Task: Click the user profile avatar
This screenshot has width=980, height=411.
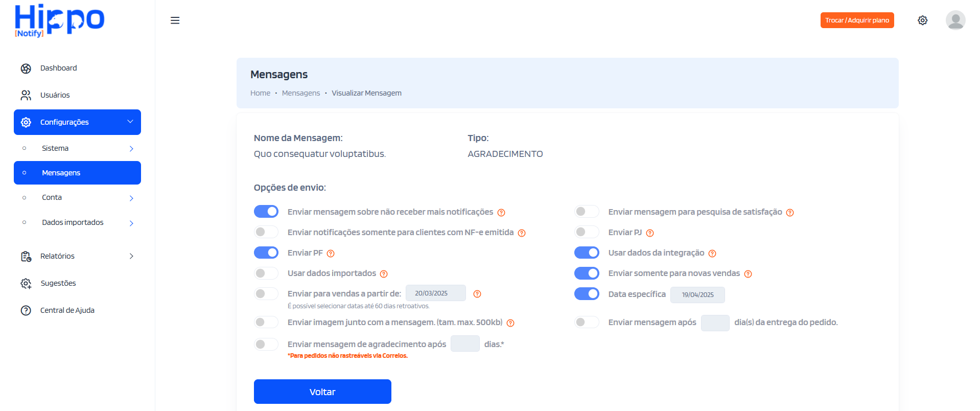Action: pos(955,20)
